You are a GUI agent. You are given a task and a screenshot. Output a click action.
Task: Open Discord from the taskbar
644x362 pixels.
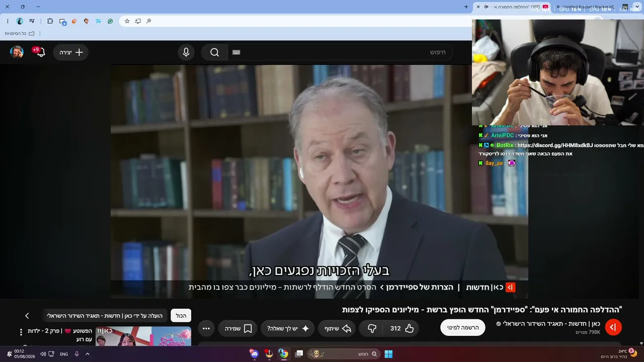click(254, 354)
